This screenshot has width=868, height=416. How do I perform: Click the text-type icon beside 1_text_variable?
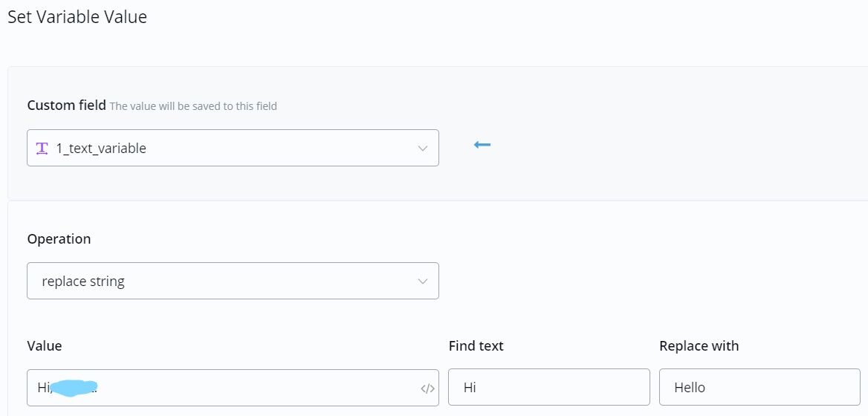42,148
